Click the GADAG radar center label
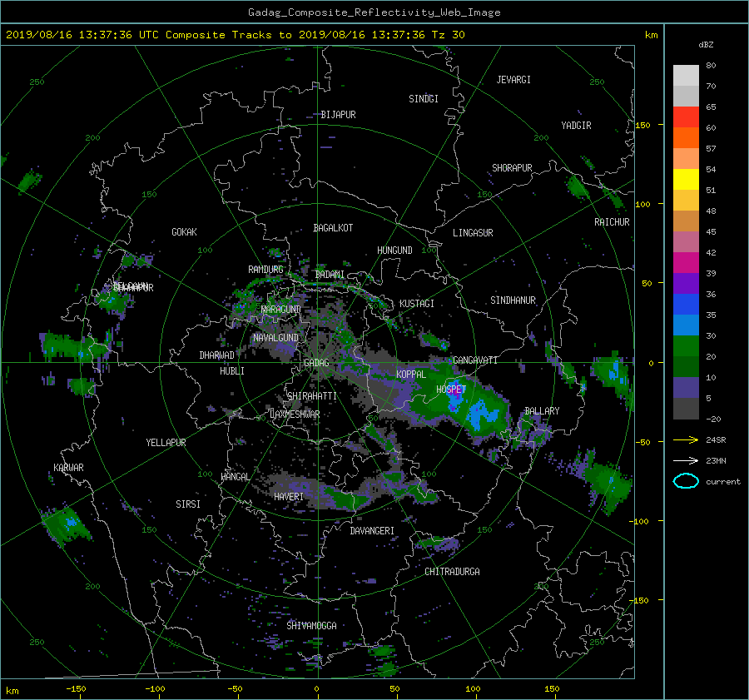The width and height of the screenshot is (749, 700). [x=316, y=363]
